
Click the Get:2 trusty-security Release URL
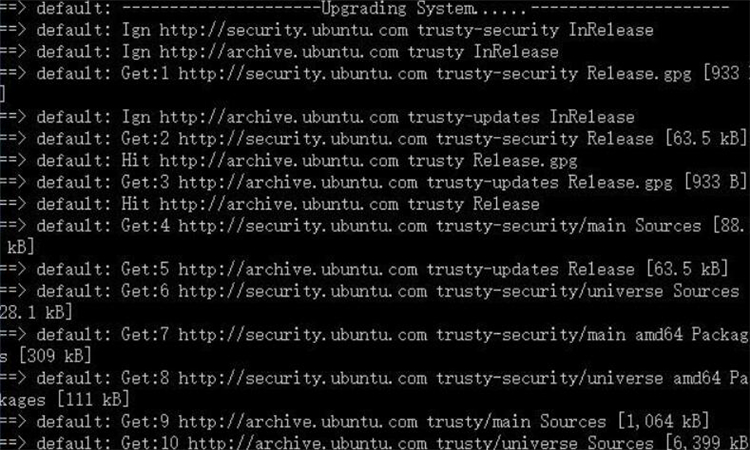click(x=302, y=139)
